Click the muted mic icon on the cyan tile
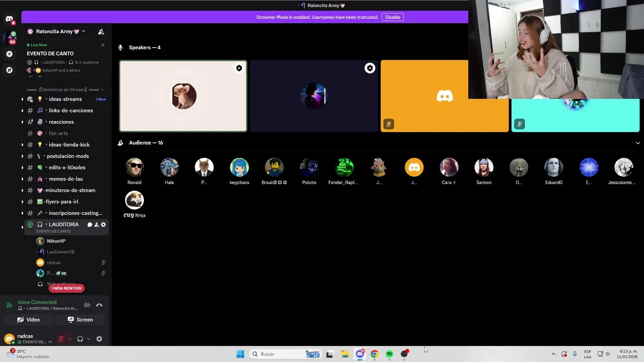The image size is (644, 362). [519, 124]
